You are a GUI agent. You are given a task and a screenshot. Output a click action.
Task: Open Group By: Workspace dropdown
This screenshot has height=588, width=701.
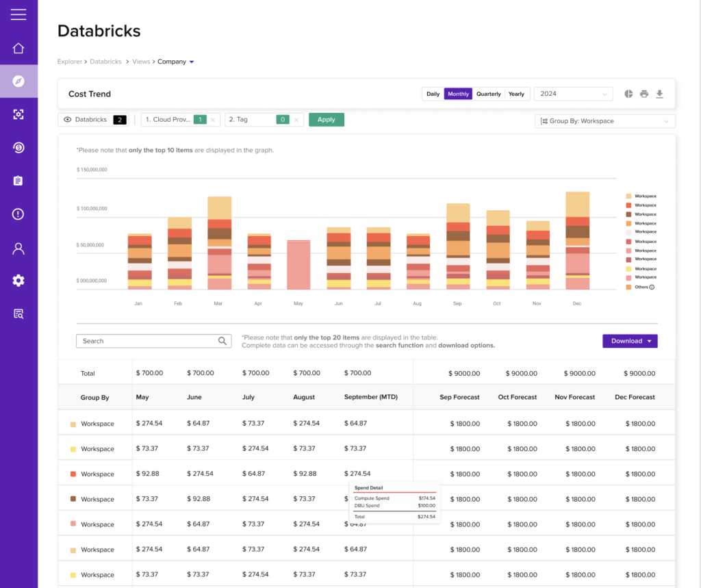point(605,121)
